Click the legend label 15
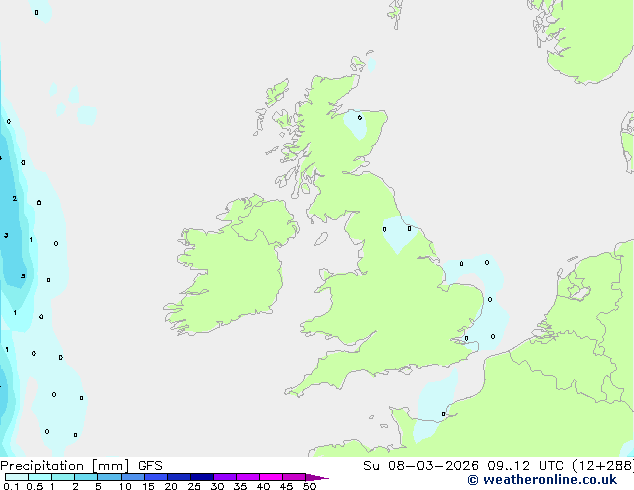The width and height of the screenshot is (634, 490). (148, 486)
